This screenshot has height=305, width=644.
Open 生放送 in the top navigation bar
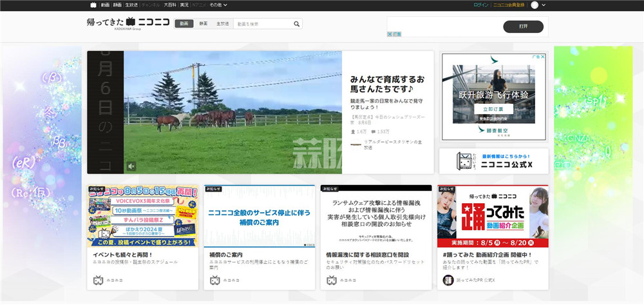(131, 5)
